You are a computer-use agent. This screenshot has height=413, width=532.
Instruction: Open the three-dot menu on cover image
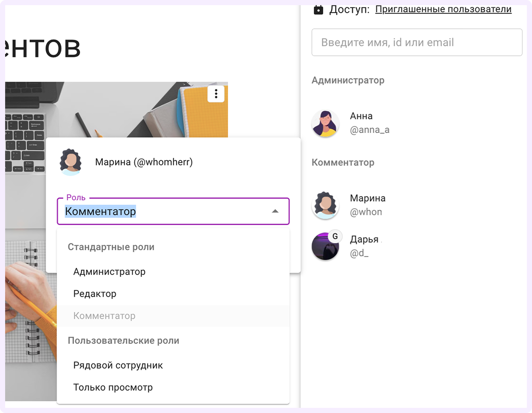216,94
